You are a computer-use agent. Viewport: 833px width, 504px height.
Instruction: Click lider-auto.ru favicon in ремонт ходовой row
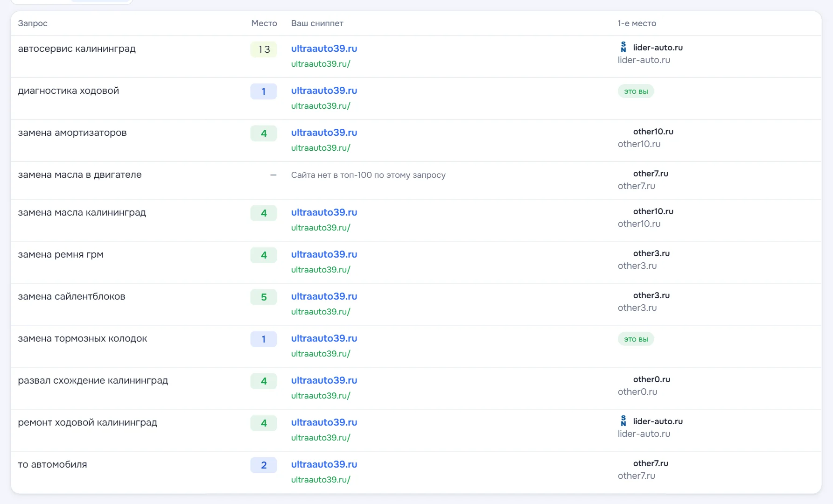pyautogui.click(x=623, y=421)
